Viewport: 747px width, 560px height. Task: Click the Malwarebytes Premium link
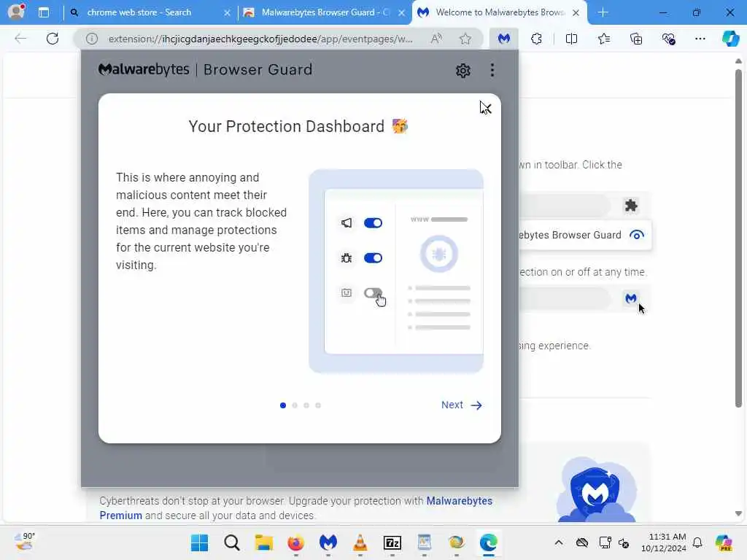(x=296, y=508)
